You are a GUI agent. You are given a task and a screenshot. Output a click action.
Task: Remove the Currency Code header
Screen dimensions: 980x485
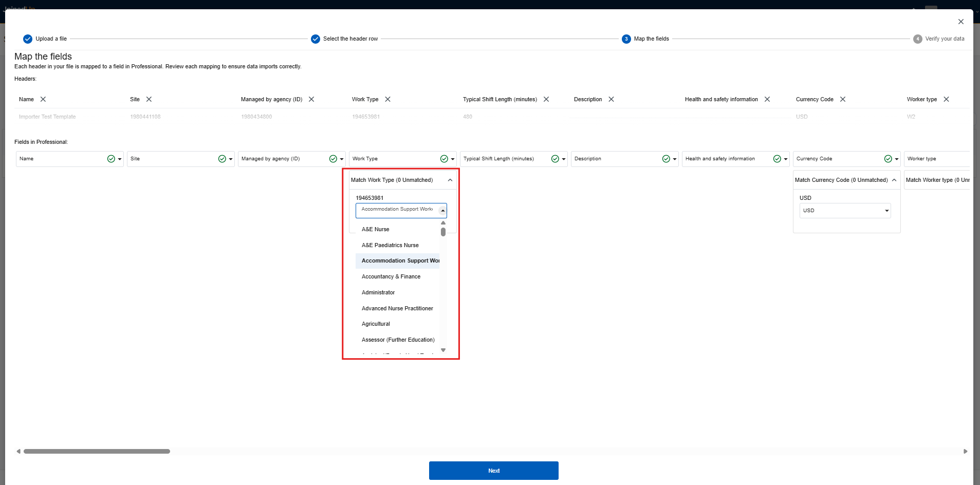tap(843, 99)
